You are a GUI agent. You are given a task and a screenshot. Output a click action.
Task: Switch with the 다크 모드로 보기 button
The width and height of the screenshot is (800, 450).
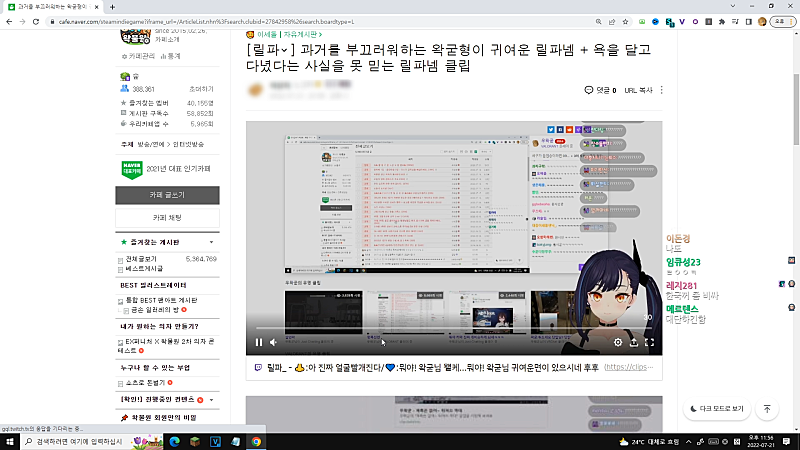(716, 409)
